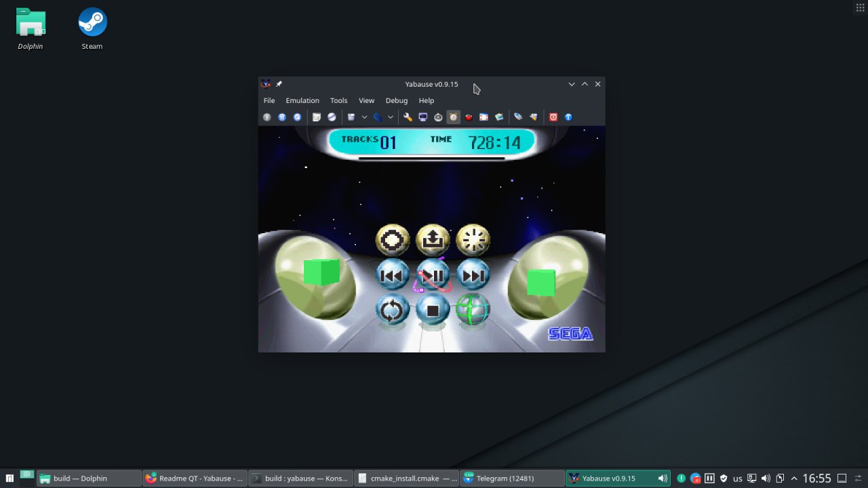This screenshot has height=488, width=868.
Task: Open the CD-ROM disc toolbar icon
Action: tap(332, 117)
